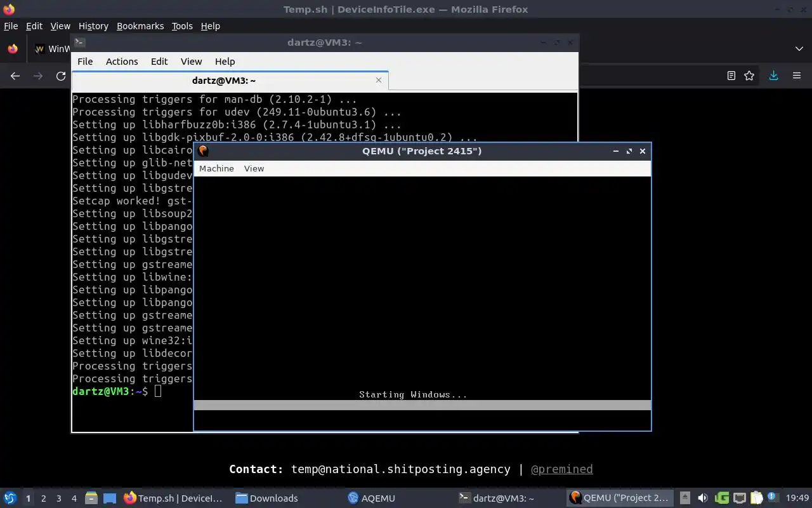Click the Firefox logo in title bar

(x=9, y=9)
